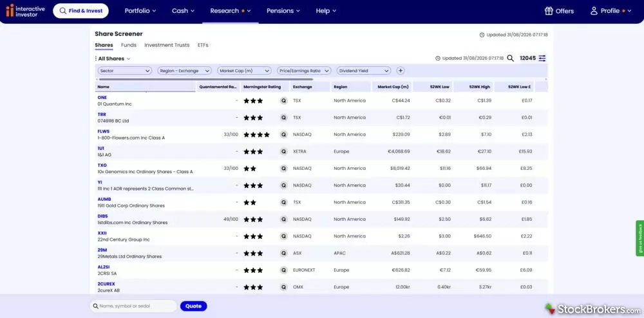
Task: Open the TRR ticker link
Action: point(102,115)
